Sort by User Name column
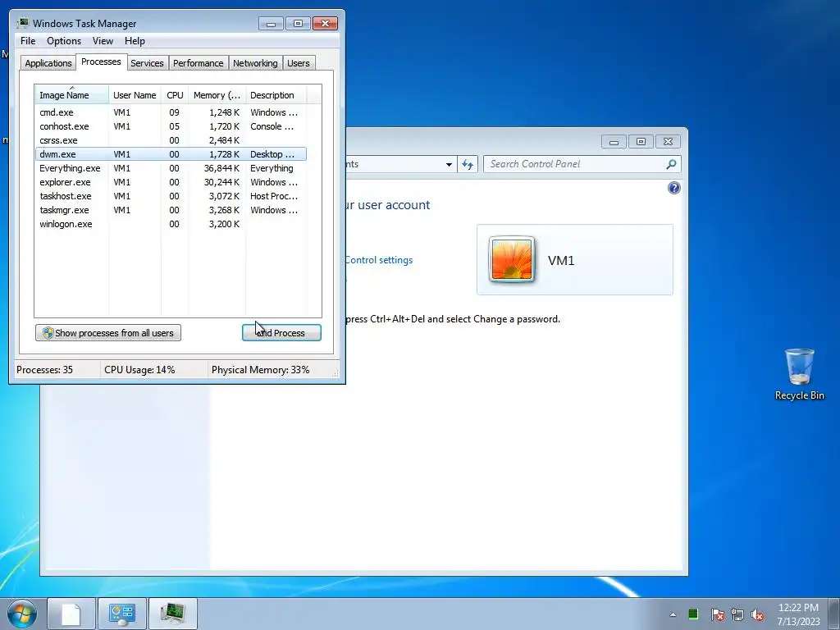Image resolution: width=840 pixels, height=630 pixels. 135,95
